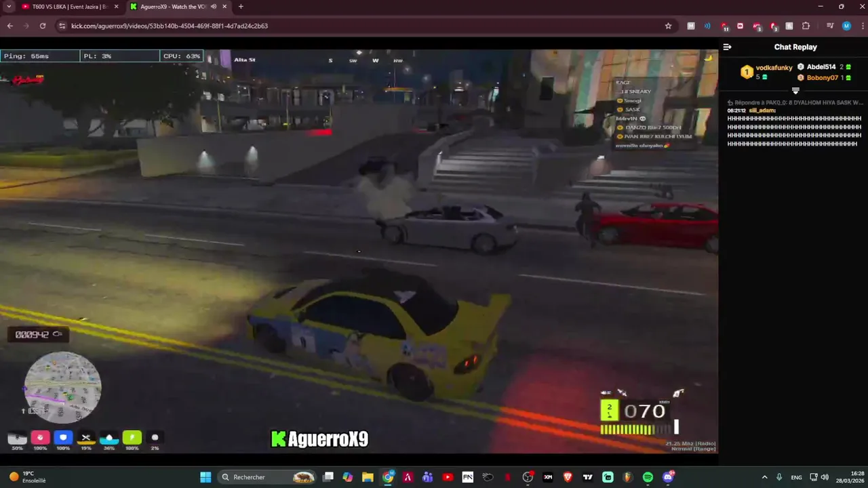Click the AguerroX9 stream logo overlay
Image resolution: width=868 pixels, height=488 pixels.
coord(319,439)
